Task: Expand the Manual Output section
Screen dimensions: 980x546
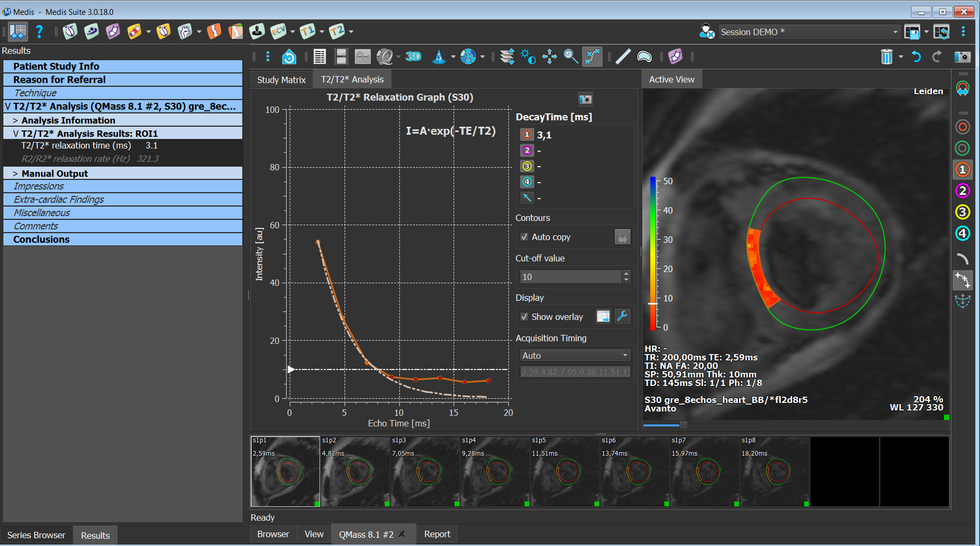Action: click(15, 173)
